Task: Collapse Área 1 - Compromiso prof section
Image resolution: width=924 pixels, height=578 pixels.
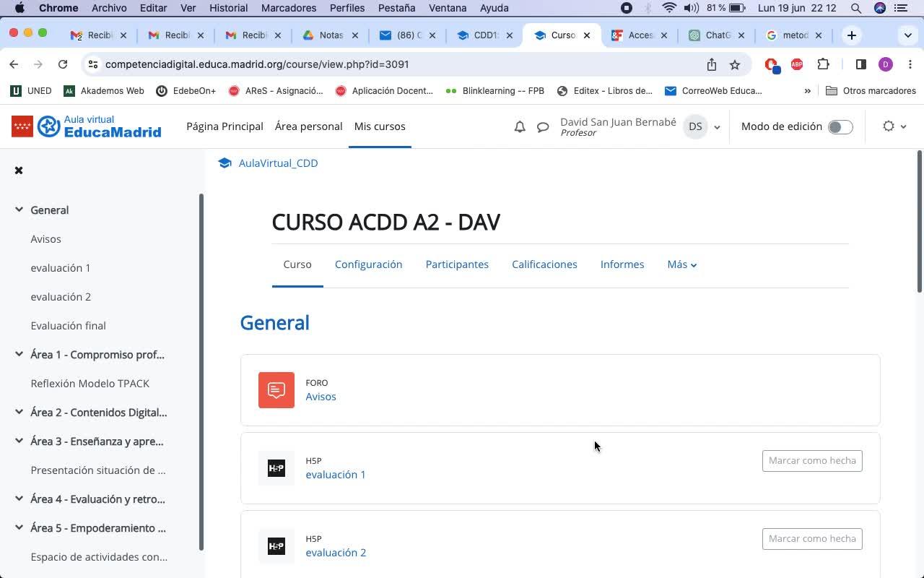Action: (x=19, y=355)
